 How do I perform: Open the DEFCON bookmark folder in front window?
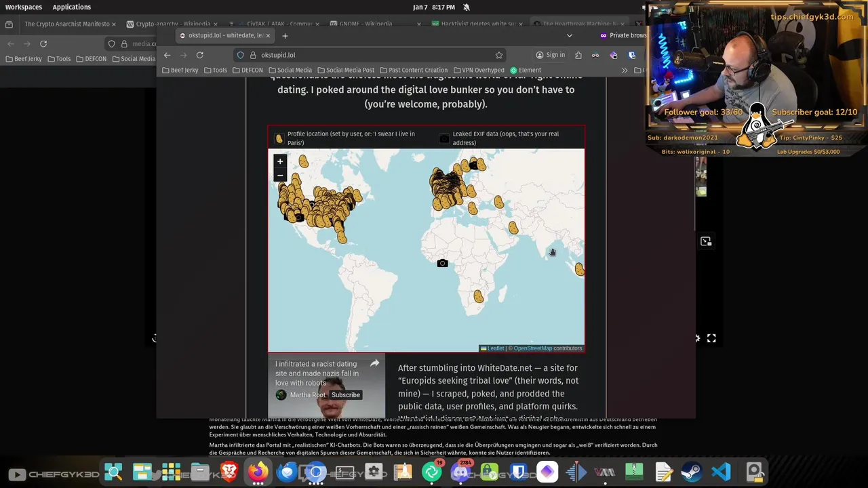click(x=247, y=70)
